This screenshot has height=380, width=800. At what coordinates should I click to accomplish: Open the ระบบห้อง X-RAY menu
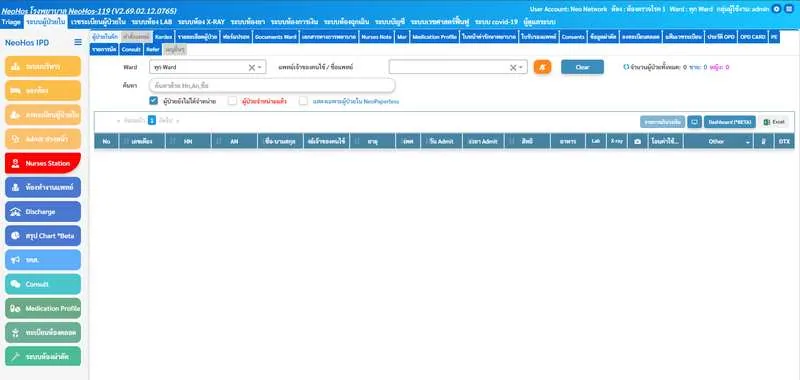201,22
